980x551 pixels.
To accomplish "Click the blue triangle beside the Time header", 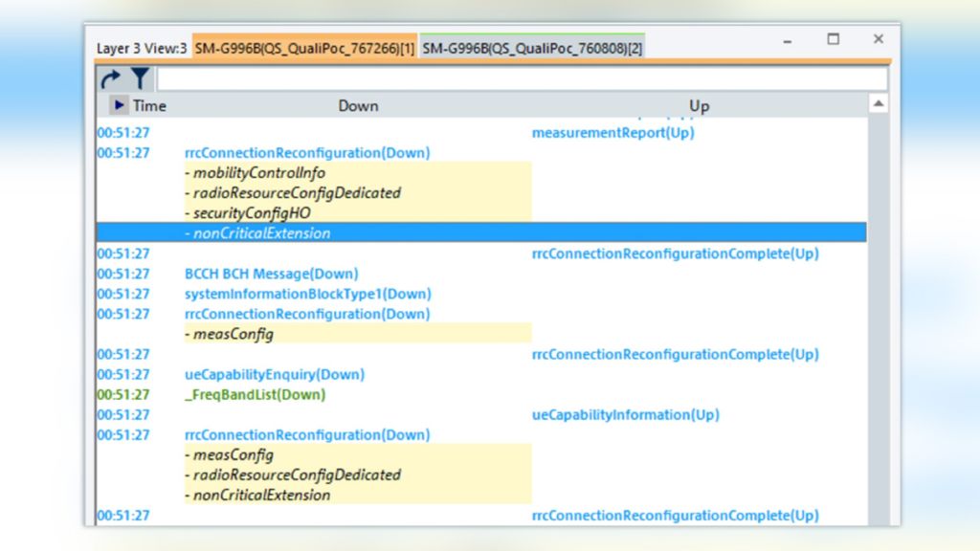I will 119,105.
